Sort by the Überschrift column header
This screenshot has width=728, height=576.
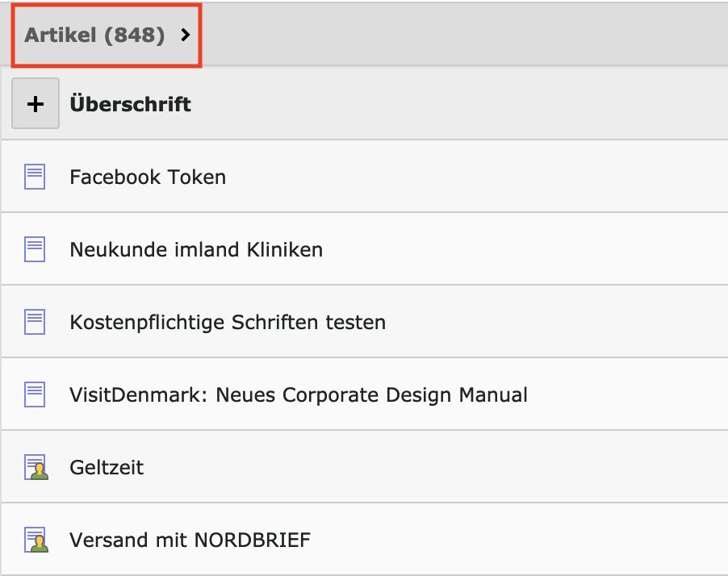(131, 104)
